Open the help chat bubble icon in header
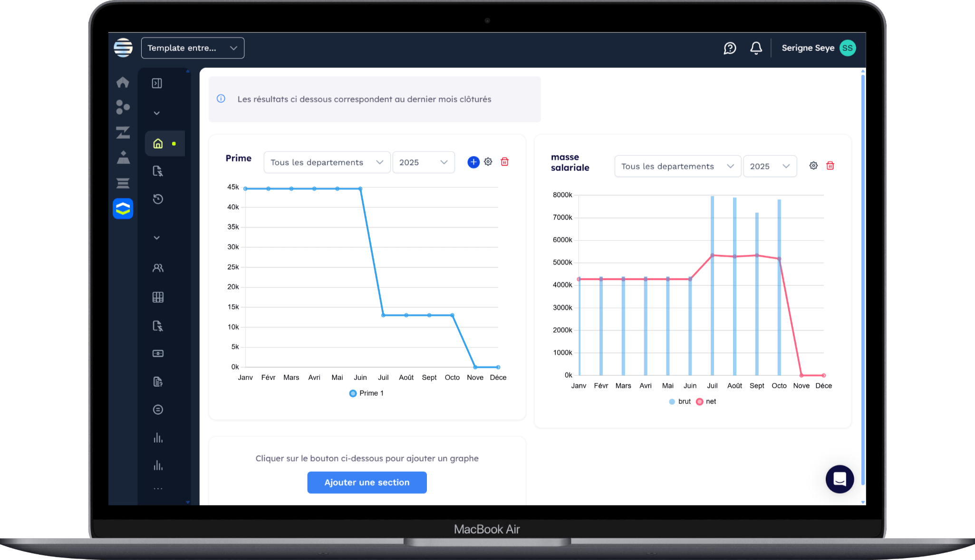This screenshot has width=975, height=560. 730,48
